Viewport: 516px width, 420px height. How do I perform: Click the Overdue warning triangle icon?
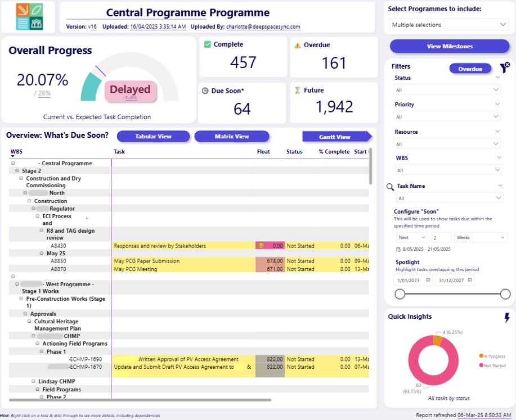click(x=298, y=46)
